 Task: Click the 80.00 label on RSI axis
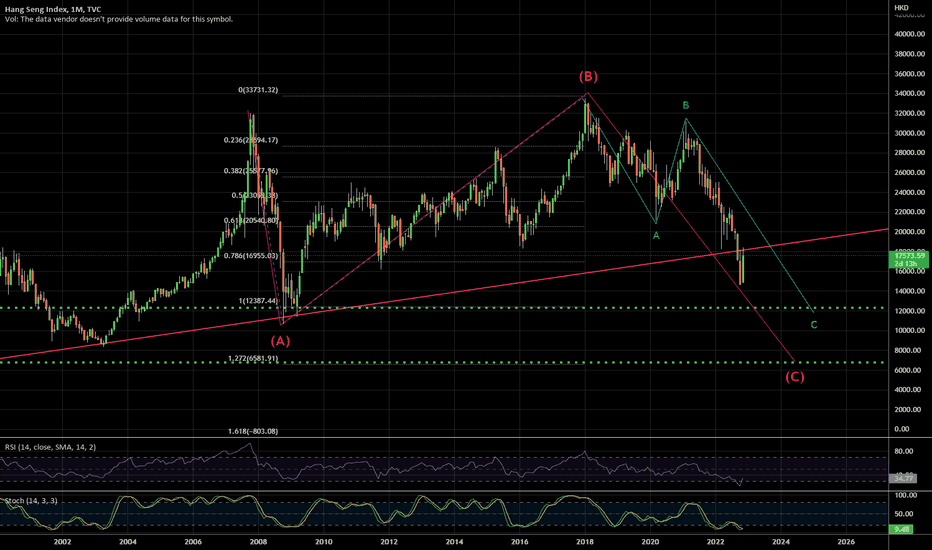[x=903, y=451]
